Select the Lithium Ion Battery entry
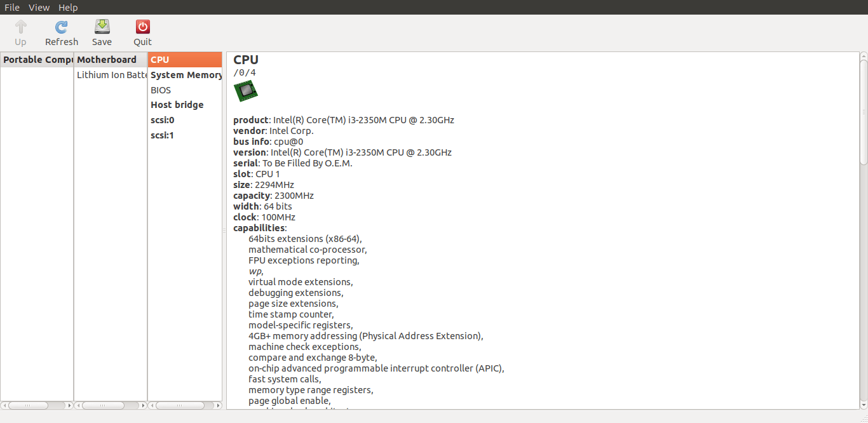Image resolution: width=868 pixels, height=423 pixels. [x=112, y=75]
